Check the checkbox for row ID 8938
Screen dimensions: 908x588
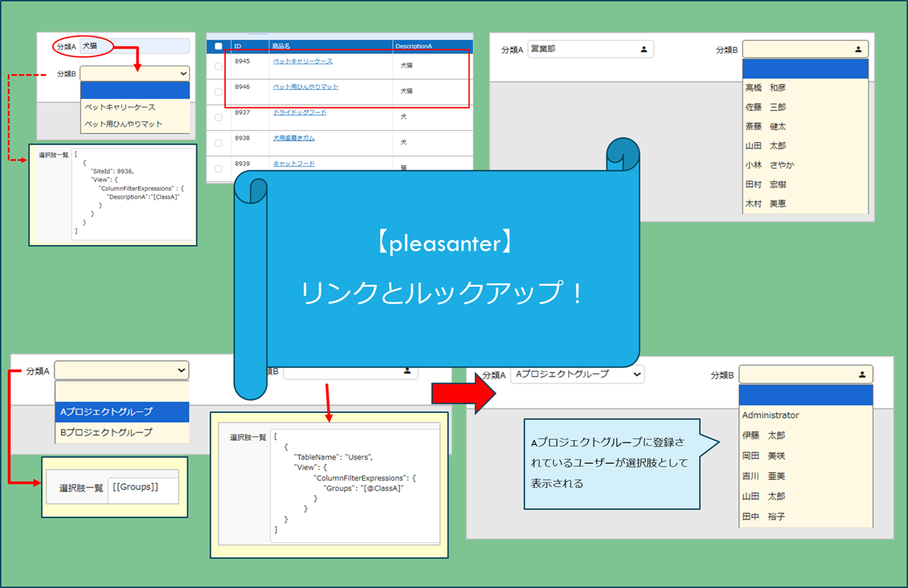[x=219, y=143]
